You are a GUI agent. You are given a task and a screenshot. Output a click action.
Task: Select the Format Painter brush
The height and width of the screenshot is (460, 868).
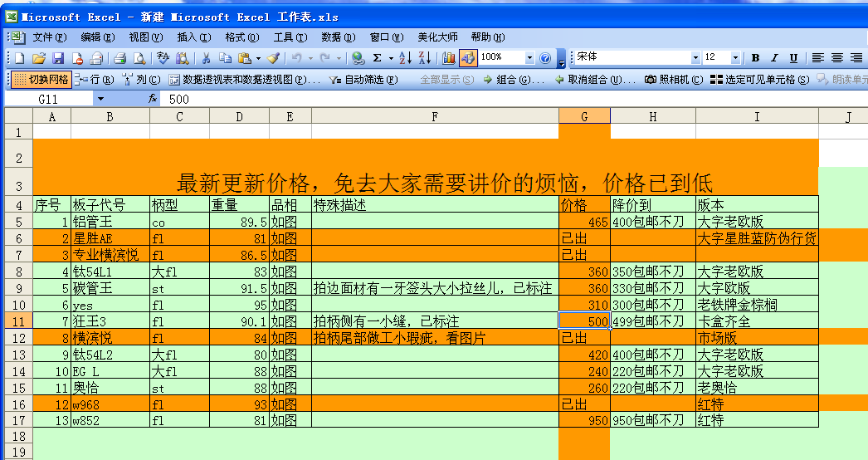[273, 58]
